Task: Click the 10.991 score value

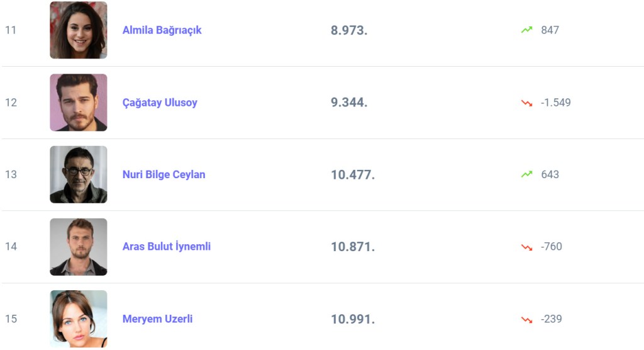Action: (x=353, y=319)
